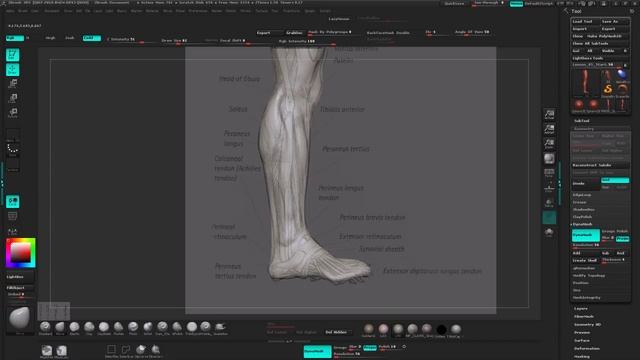Viewport: 640px width, 360px height.
Task: Pick the ClayBuildup brush icon
Action: [104, 327]
